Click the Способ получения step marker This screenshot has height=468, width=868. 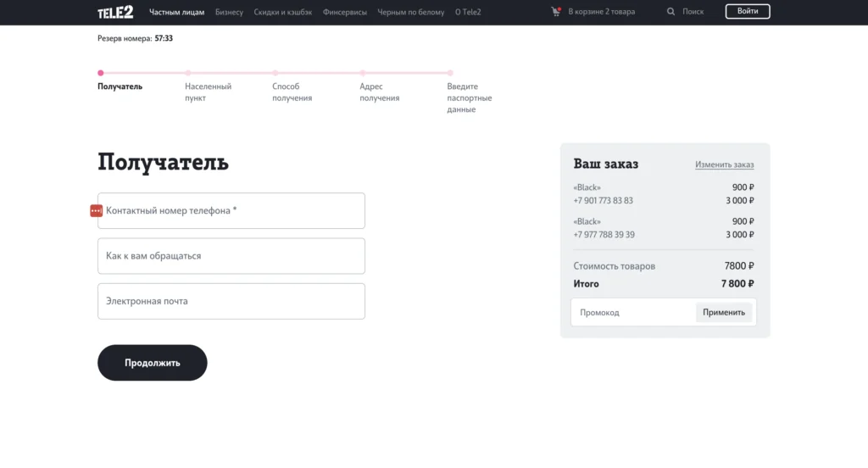click(x=275, y=73)
